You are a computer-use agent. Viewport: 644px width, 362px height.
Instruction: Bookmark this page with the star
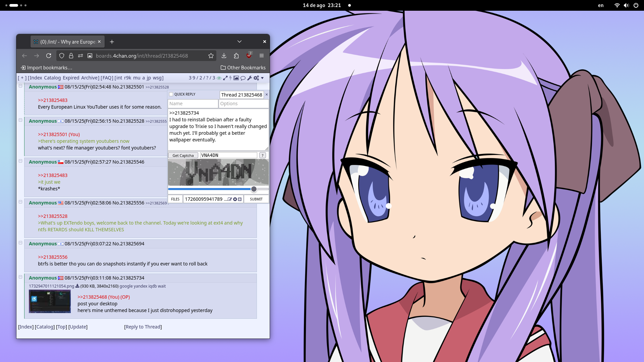tap(211, 56)
